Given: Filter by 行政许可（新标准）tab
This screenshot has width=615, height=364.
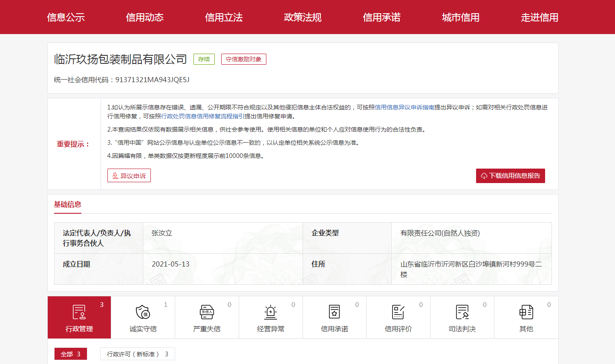Looking at the screenshot, I should point(137,354).
